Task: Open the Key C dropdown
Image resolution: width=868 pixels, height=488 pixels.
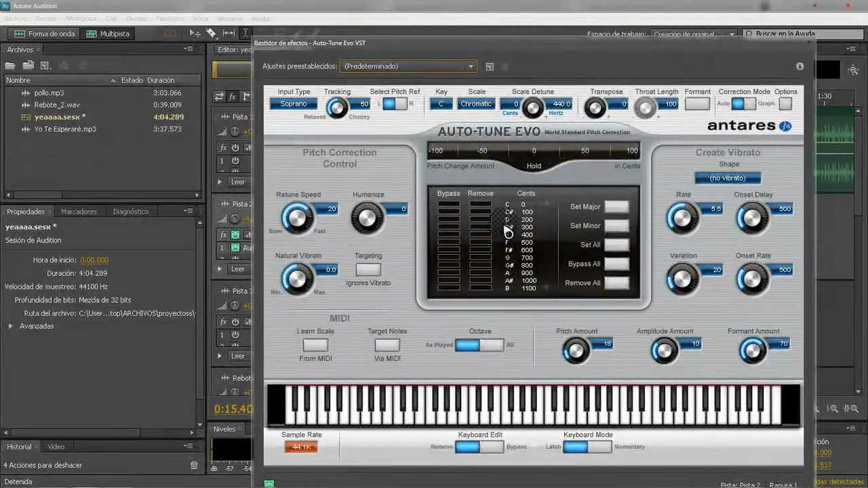Action: point(441,104)
